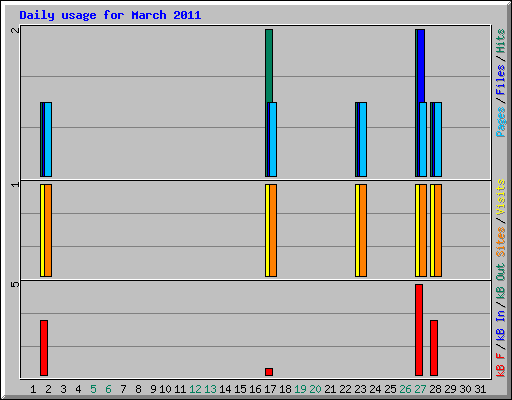Click the red kB F bar for day 28

click(x=434, y=348)
